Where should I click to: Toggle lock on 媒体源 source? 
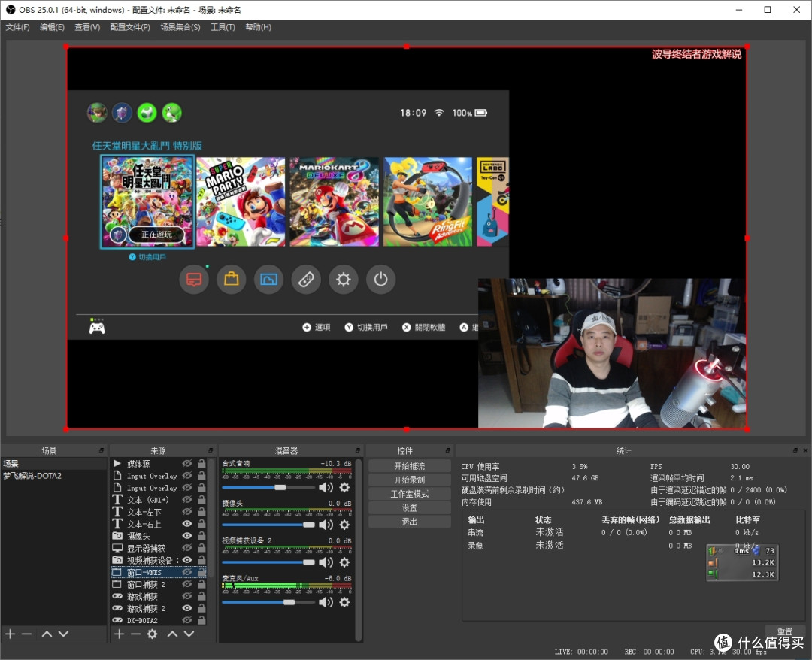click(x=202, y=463)
